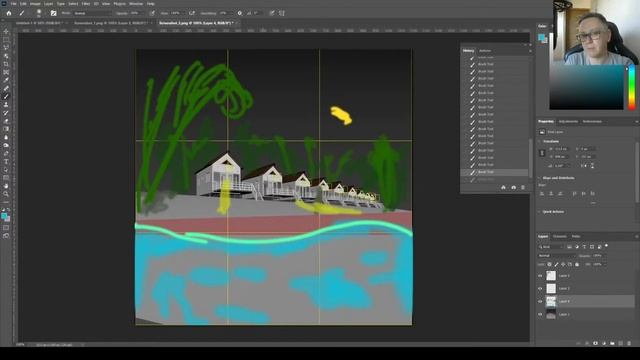640x360 pixels.
Task: Switch to the Actions tab
Action: click(x=485, y=51)
